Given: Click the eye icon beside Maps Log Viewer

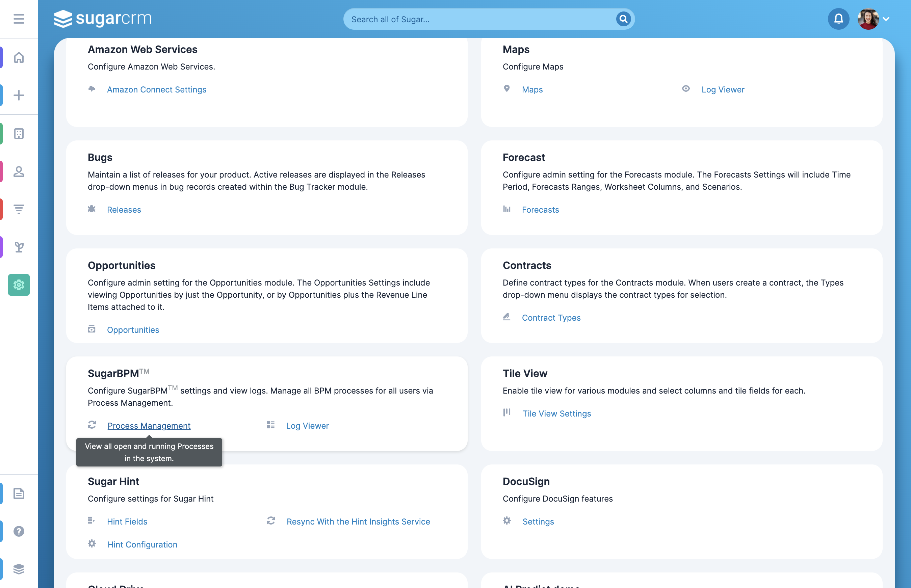Looking at the screenshot, I should coord(686,88).
